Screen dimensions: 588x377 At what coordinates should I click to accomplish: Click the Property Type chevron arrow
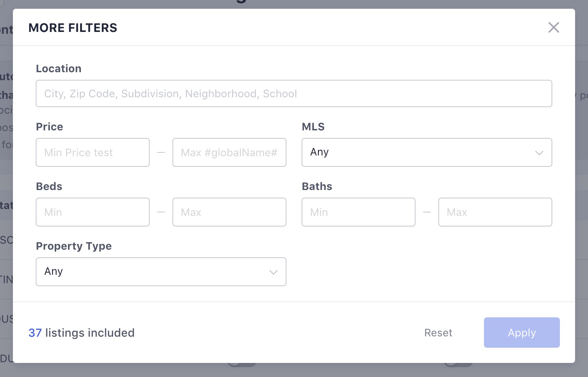[273, 272]
